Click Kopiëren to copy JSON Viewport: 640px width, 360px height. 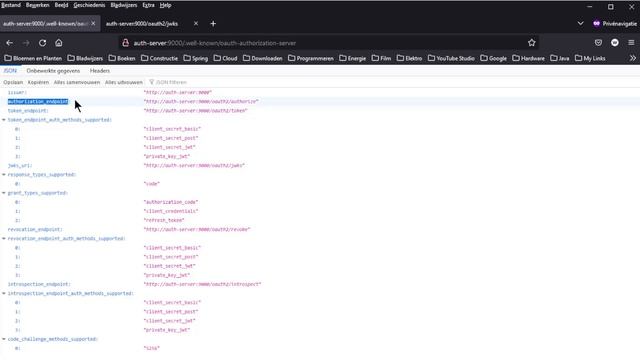[38, 82]
